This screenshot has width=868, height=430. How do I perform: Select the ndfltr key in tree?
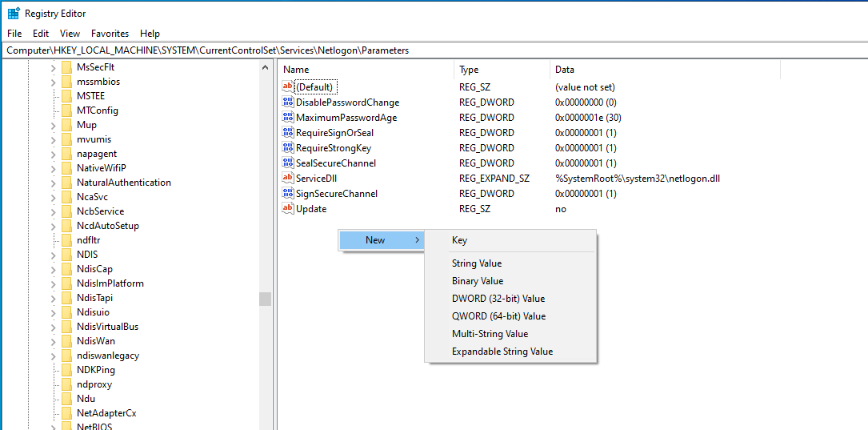coord(89,240)
